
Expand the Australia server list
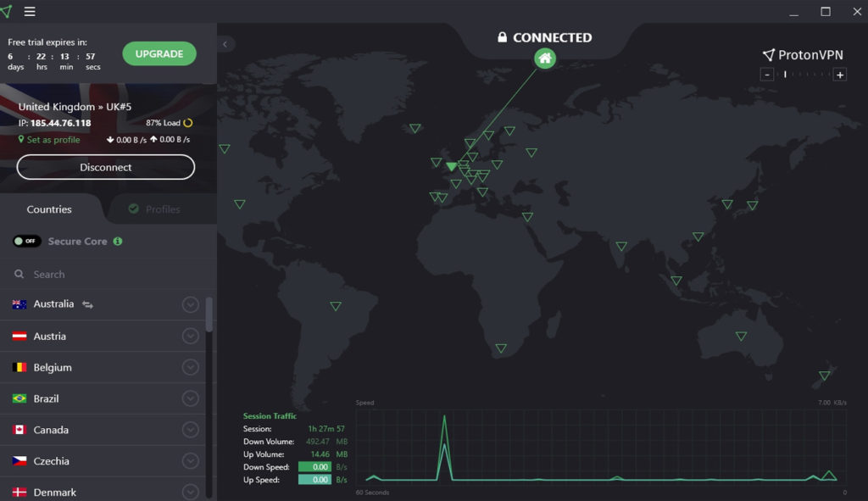click(190, 304)
